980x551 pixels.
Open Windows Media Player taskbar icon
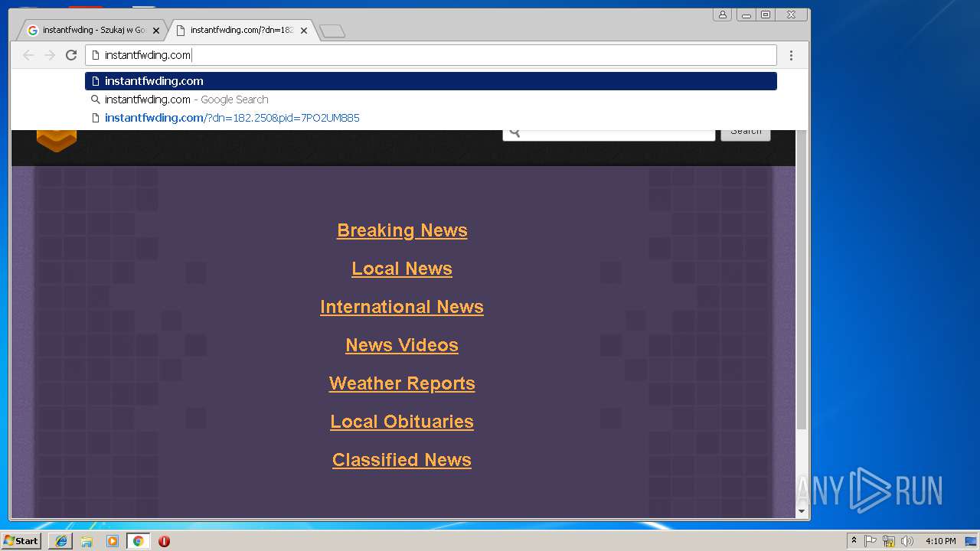click(x=113, y=541)
